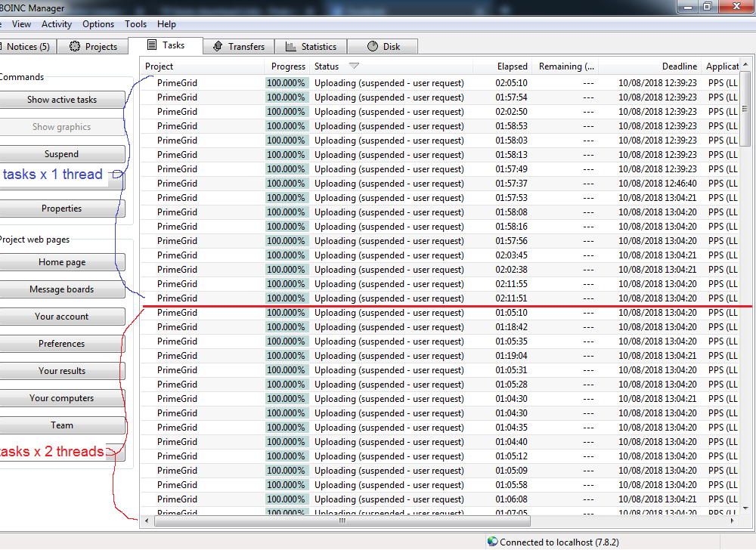
Task: Select the task with deadline 12:46:40
Action: click(x=440, y=184)
